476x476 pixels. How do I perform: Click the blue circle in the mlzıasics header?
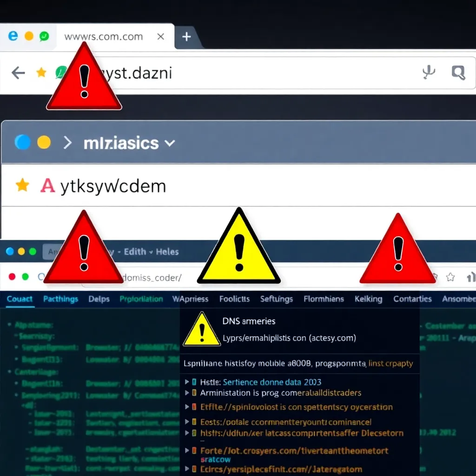pos(22,142)
